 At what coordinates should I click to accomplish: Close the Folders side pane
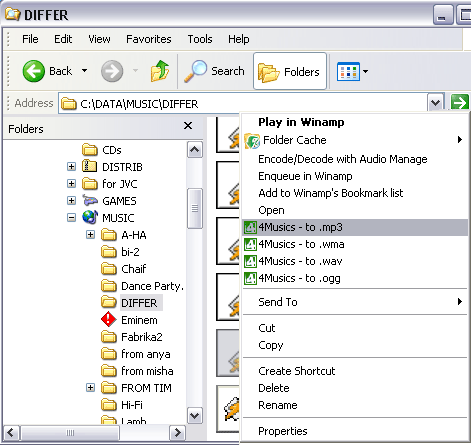[x=188, y=126]
